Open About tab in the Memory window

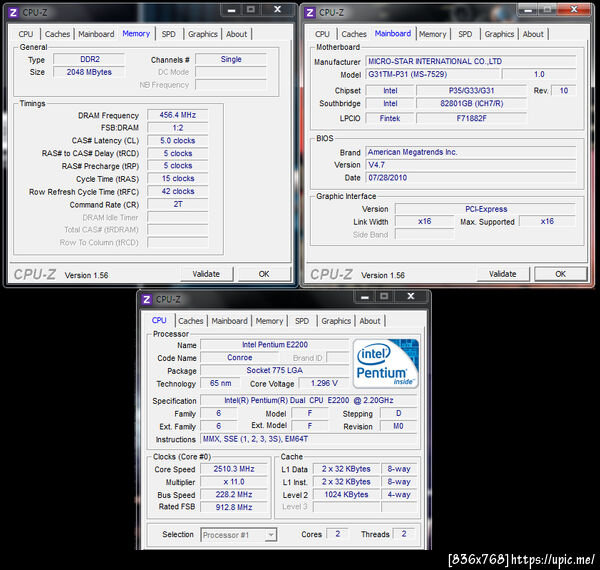(x=236, y=34)
